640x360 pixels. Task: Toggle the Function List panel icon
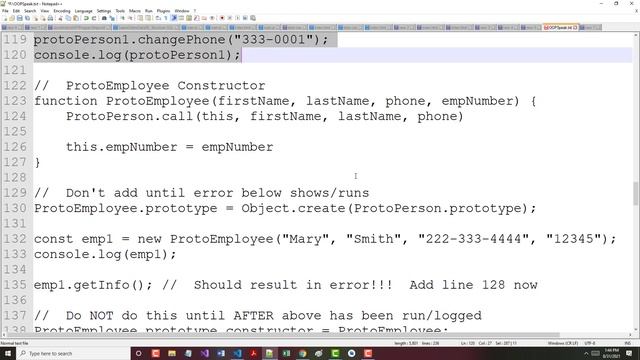196,18
